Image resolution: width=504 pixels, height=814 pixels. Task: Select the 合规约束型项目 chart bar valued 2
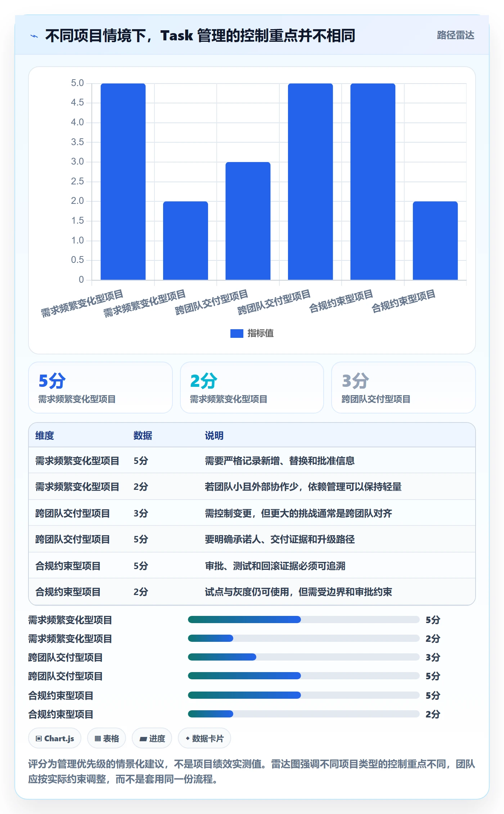pos(435,241)
